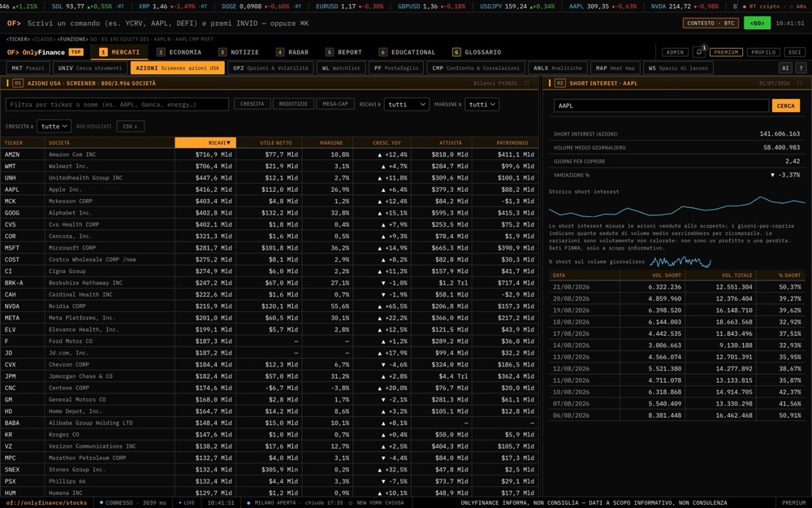
Task: Open the PF Portafoglio sub-tab
Action: click(x=396, y=68)
